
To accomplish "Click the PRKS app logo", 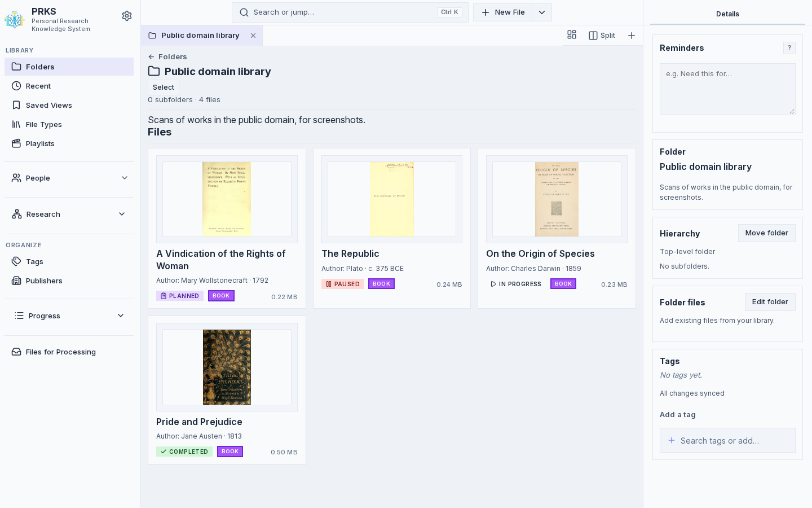I will point(14,20).
